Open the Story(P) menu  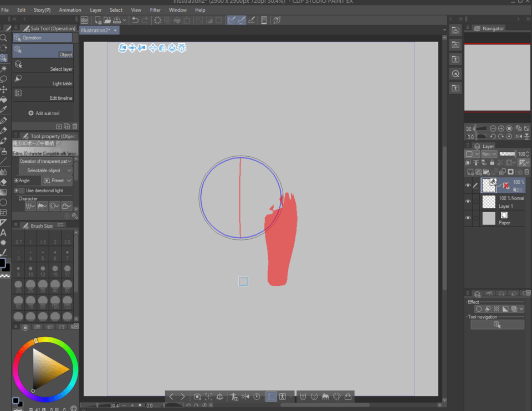pyautogui.click(x=42, y=10)
